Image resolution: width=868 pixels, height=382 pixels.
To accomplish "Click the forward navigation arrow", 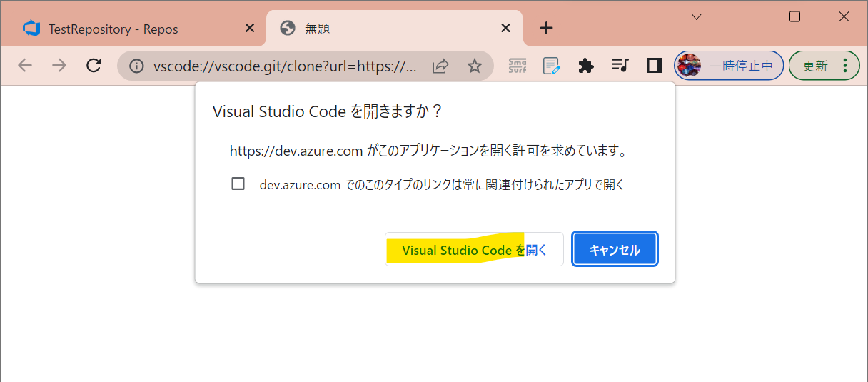I will click(x=59, y=66).
